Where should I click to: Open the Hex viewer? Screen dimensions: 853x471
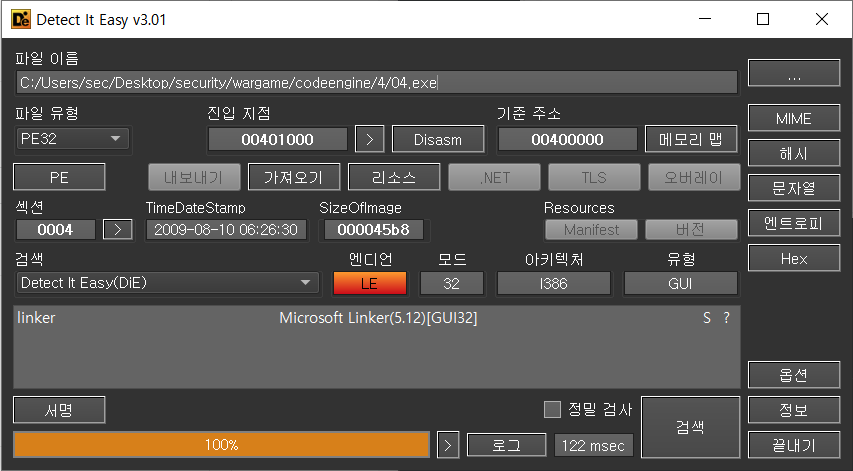click(x=794, y=258)
